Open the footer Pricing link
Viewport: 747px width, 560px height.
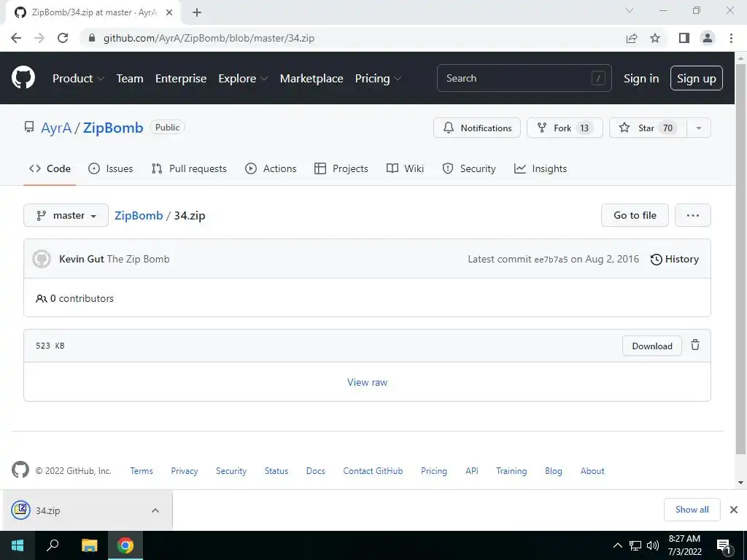pyautogui.click(x=434, y=471)
